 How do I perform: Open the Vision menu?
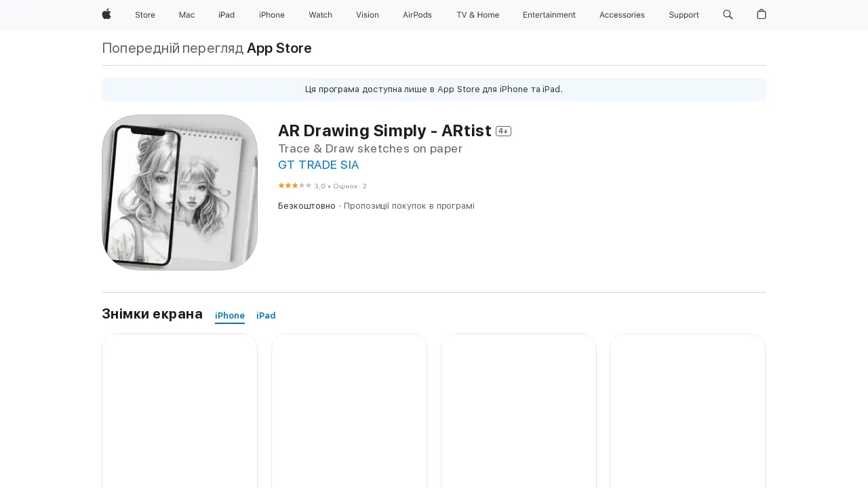pyautogui.click(x=368, y=15)
